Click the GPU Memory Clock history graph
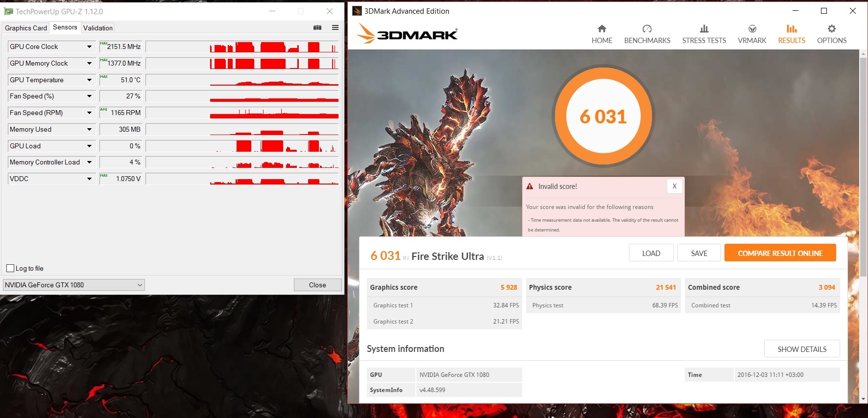The width and height of the screenshot is (868, 418). (242, 63)
